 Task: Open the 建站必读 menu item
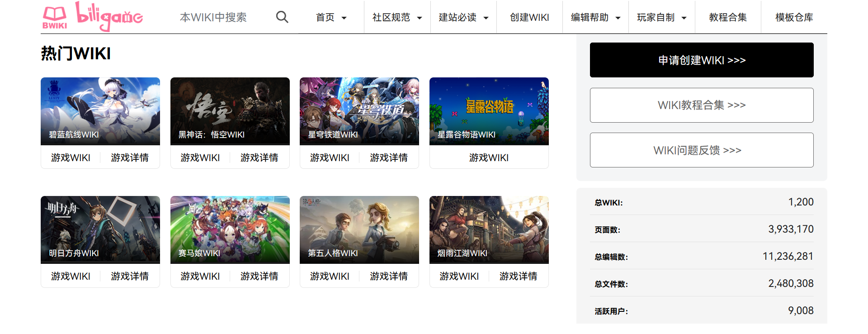pos(458,17)
